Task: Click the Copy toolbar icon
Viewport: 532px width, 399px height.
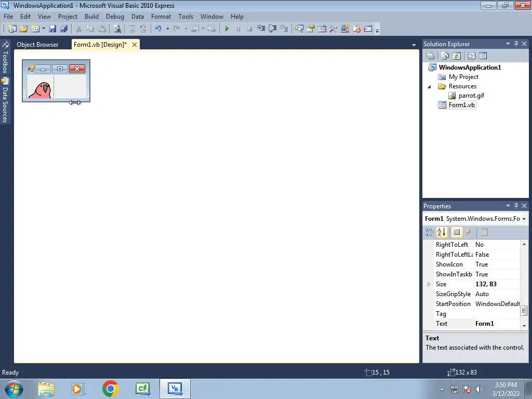Action: [x=90, y=29]
